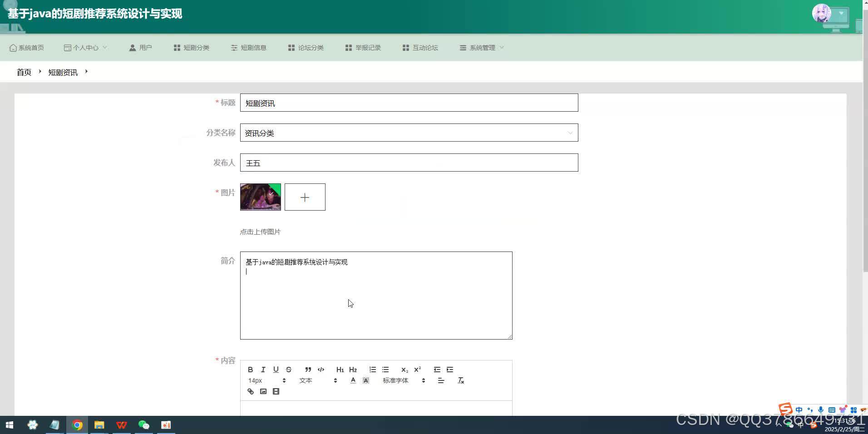Insert a video into the content editor
Screen dimensions: 868x434
[276, 391]
